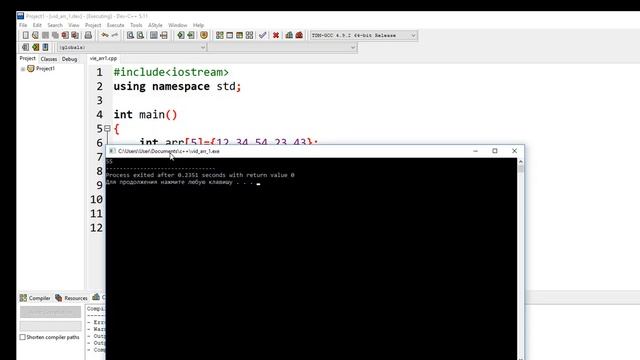Click the Rebuild All icon
Viewport: 640px width, 360px height.
[x=249, y=36]
